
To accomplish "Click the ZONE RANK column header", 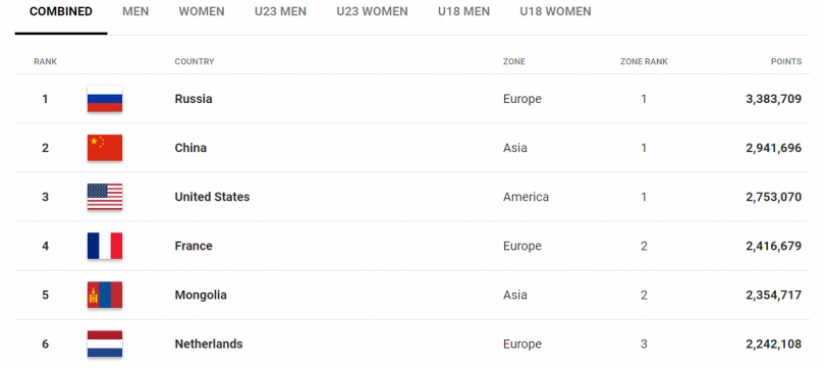I will pos(643,62).
